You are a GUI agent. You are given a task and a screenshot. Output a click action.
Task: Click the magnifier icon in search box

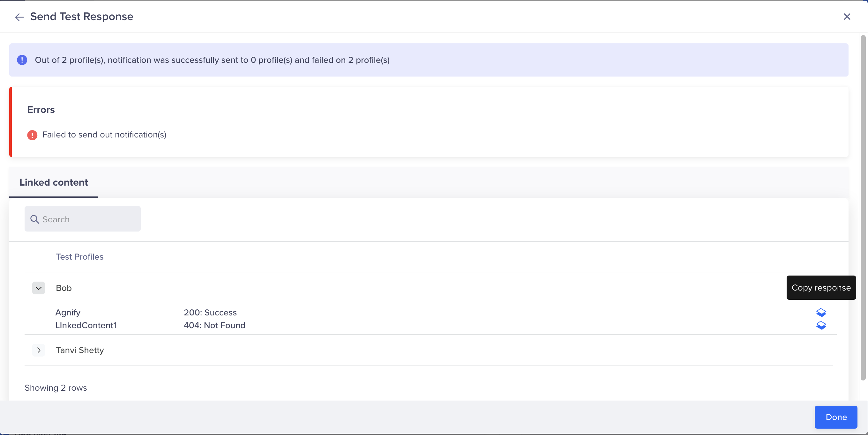pyautogui.click(x=35, y=219)
